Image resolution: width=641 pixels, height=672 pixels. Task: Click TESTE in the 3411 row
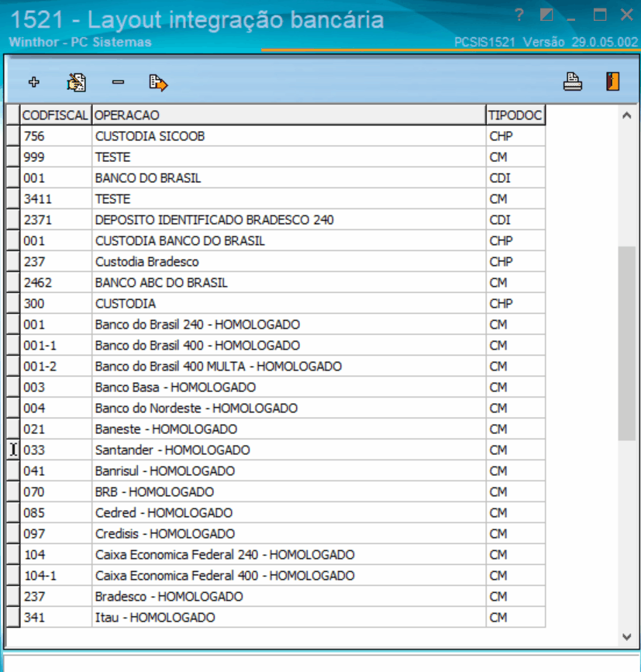289,199
